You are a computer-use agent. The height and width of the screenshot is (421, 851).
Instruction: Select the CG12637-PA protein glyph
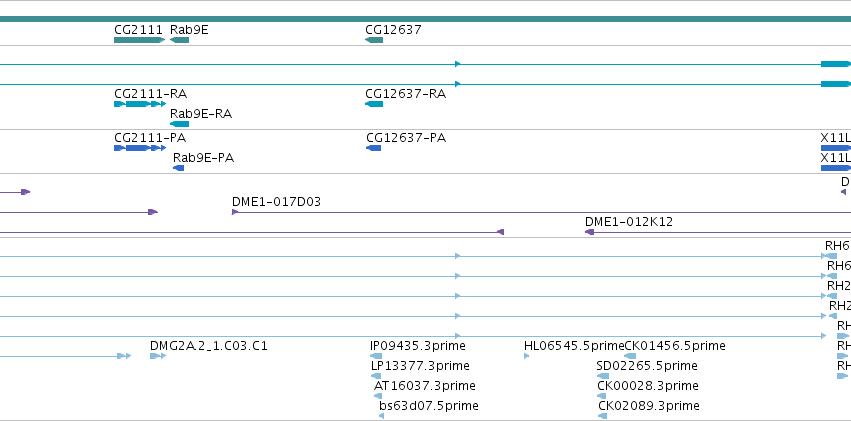pos(373,148)
